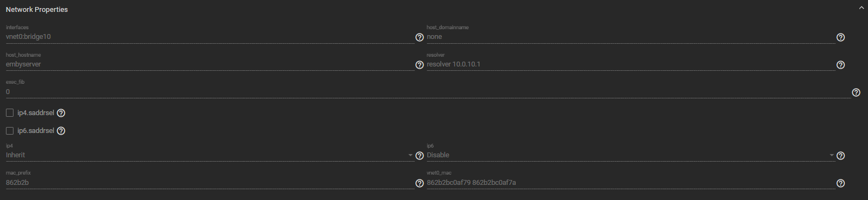Click the exec_fib input field
The image size is (868, 200).
(x=428, y=92)
